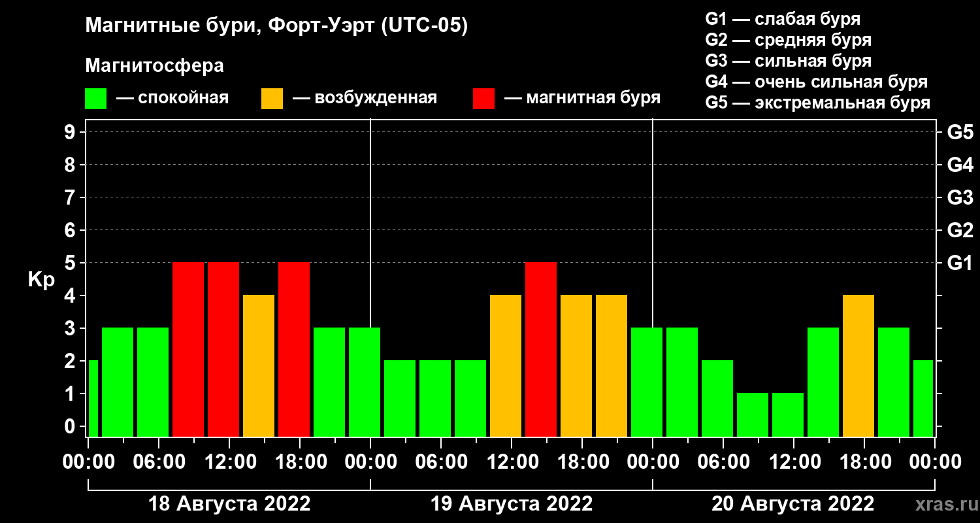Click the 'G5' label on the right axis
The image size is (980, 523).
960,132
